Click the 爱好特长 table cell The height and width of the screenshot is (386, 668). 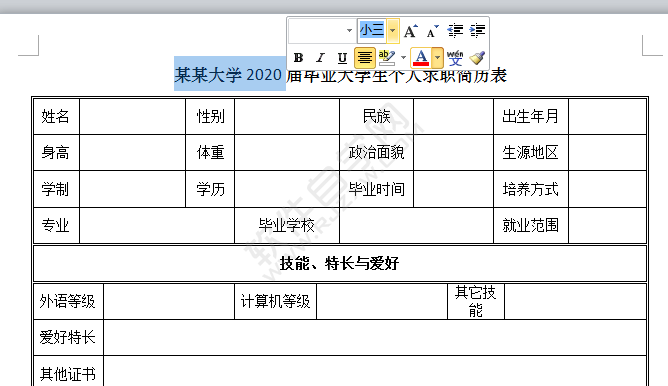click(x=68, y=337)
